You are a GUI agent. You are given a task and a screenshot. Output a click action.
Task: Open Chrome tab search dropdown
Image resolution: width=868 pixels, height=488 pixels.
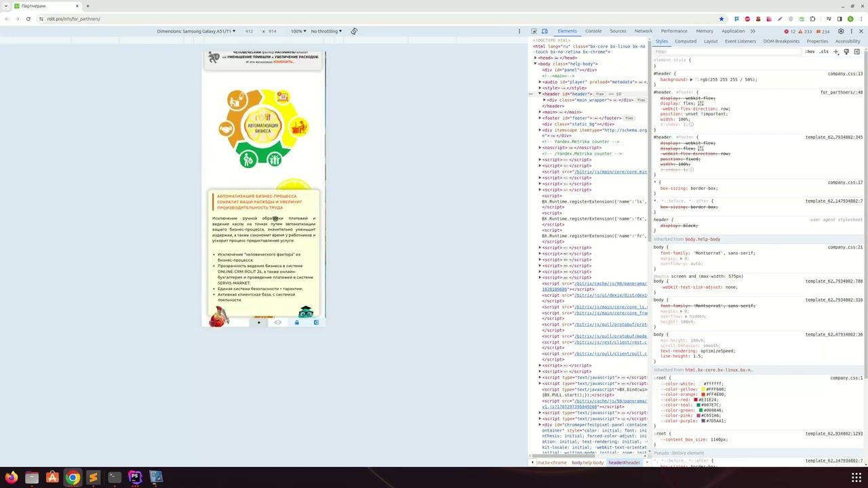pos(6,6)
